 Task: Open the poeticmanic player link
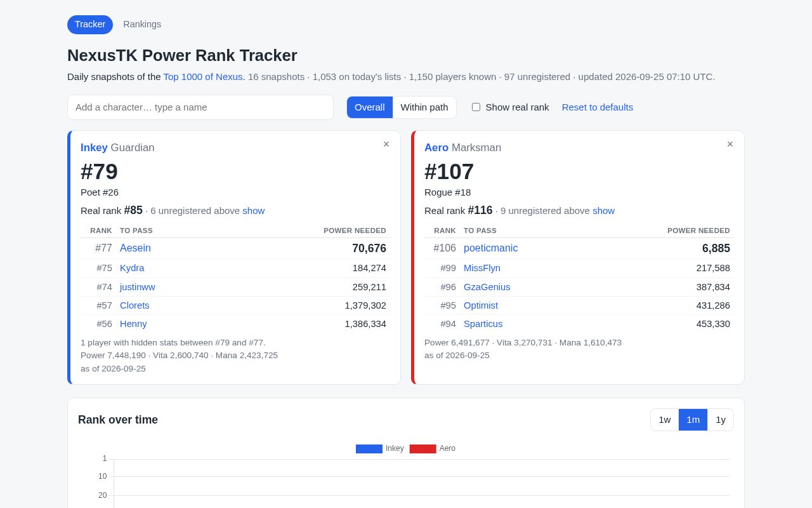(490, 248)
